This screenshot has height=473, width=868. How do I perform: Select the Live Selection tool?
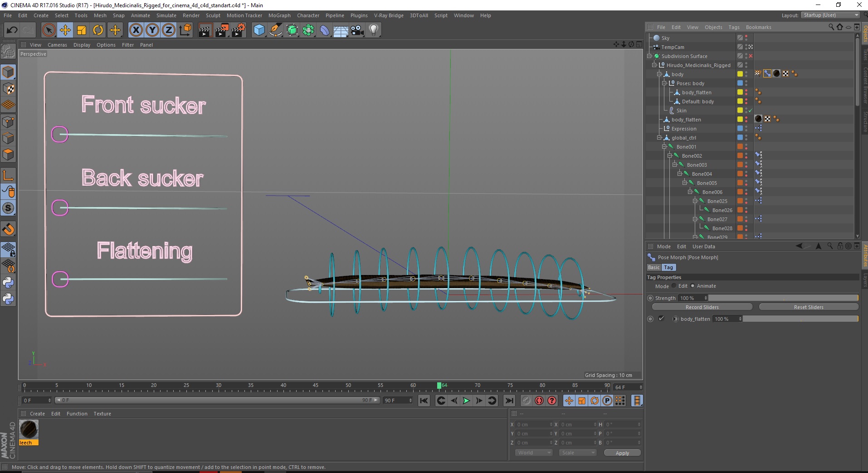click(x=49, y=30)
